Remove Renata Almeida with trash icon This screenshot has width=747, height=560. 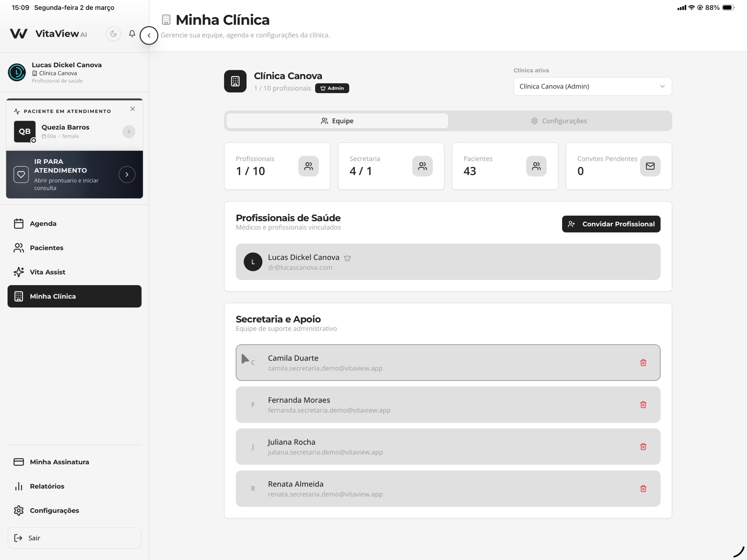coord(643,489)
